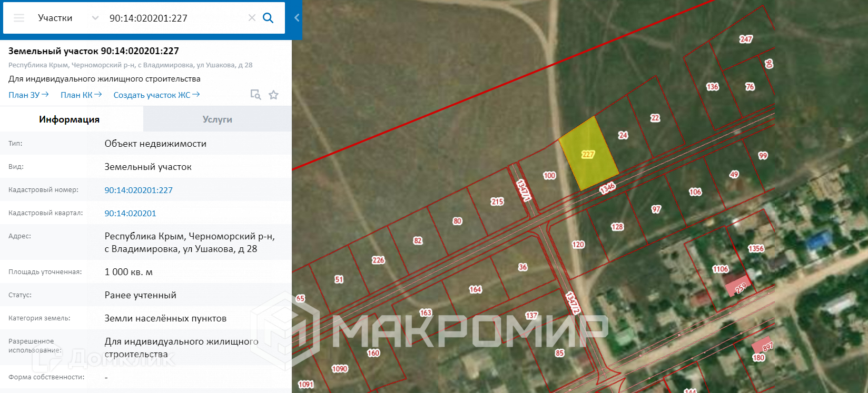This screenshot has height=393, width=868.
Task: Click the find-on-map document search icon
Action: pyautogui.click(x=255, y=95)
